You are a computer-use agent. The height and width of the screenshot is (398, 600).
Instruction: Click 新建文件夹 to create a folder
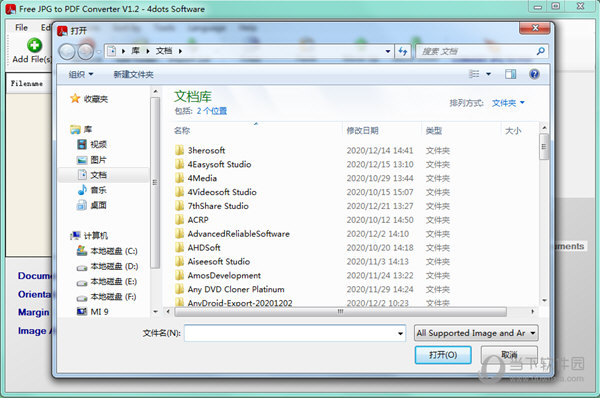pos(134,75)
